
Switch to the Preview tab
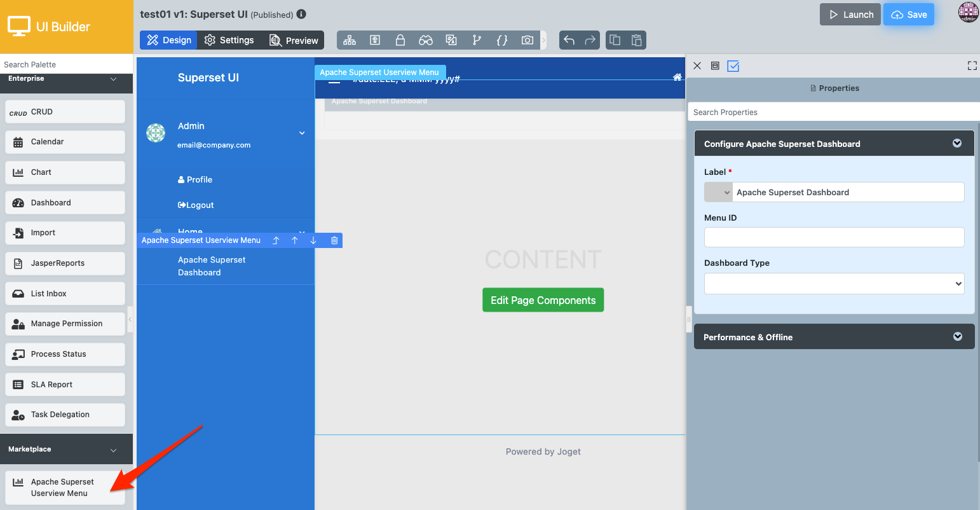294,40
